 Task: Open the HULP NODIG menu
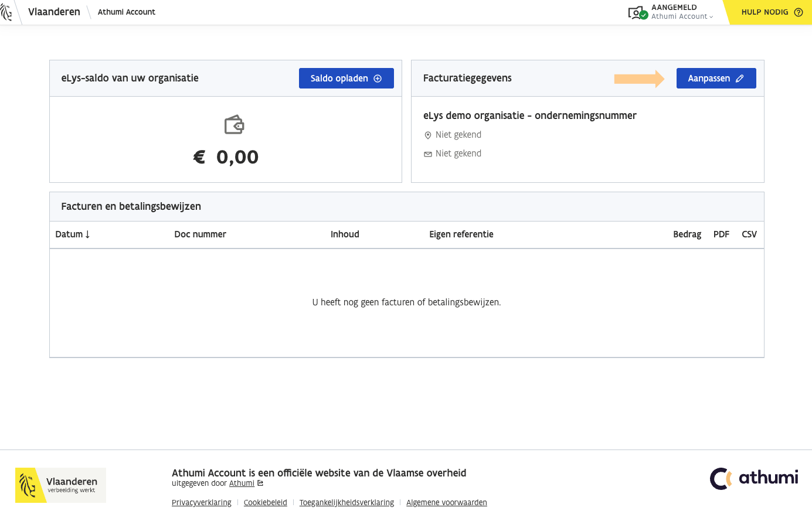765,12
